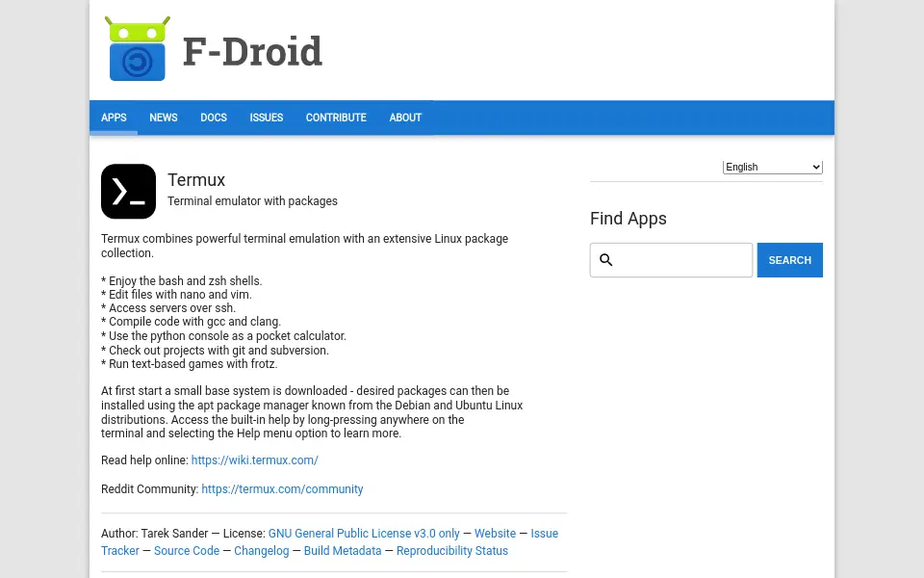This screenshot has height=578, width=924.
Task: Click the blue SEARCH button
Action: click(x=789, y=260)
